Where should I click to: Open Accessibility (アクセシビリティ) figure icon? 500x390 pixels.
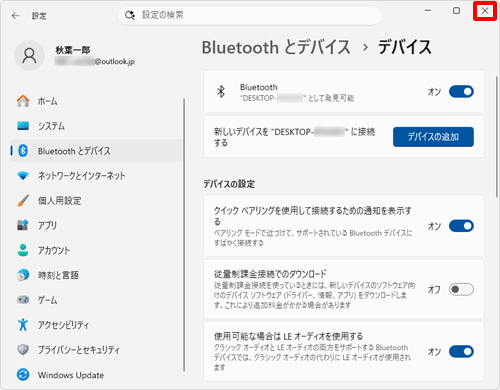(x=23, y=324)
